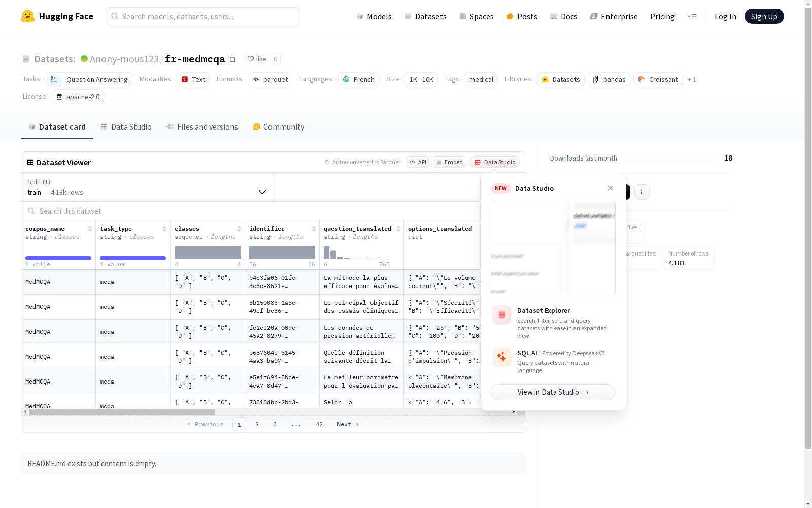This screenshot has width=812, height=508.
Task: Go to the Pricing page
Action: coord(662,16)
